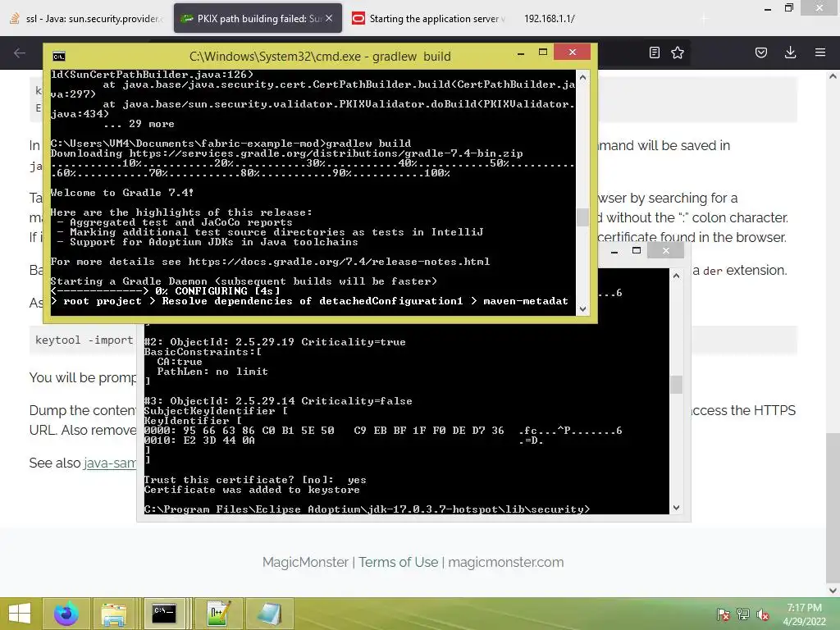Screen dimensions: 840x630
Task: Click the 0% CONFIGURING progress line
Action: coord(166,291)
